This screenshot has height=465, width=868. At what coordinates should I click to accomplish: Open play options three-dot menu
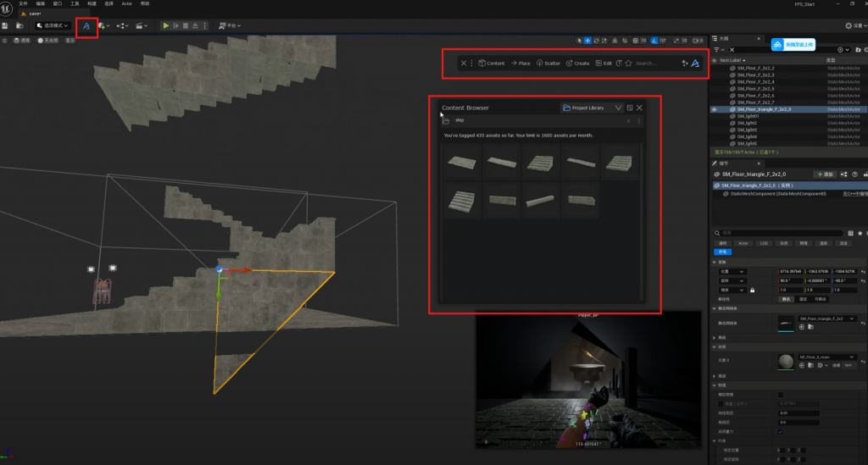(x=205, y=26)
